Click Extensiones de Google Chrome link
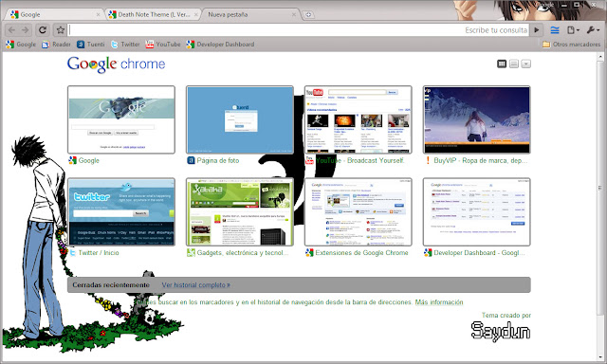Image resolution: width=607 pixels, height=364 pixels. click(x=361, y=253)
